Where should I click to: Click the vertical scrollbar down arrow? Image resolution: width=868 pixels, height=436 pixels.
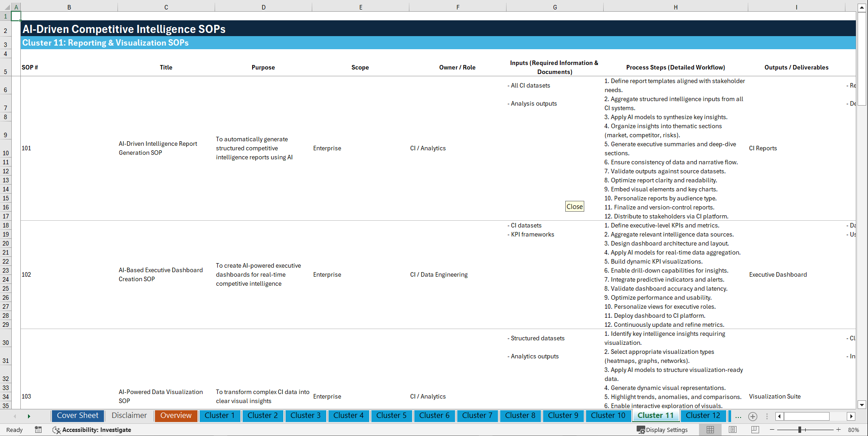coord(862,405)
